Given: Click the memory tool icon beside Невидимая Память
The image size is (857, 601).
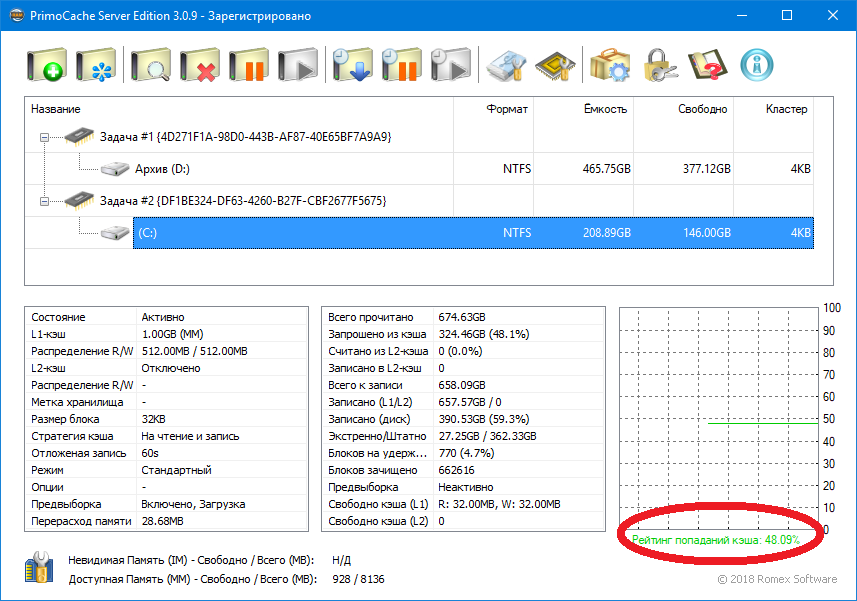Looking at the screenshot, I should (39, 567).
